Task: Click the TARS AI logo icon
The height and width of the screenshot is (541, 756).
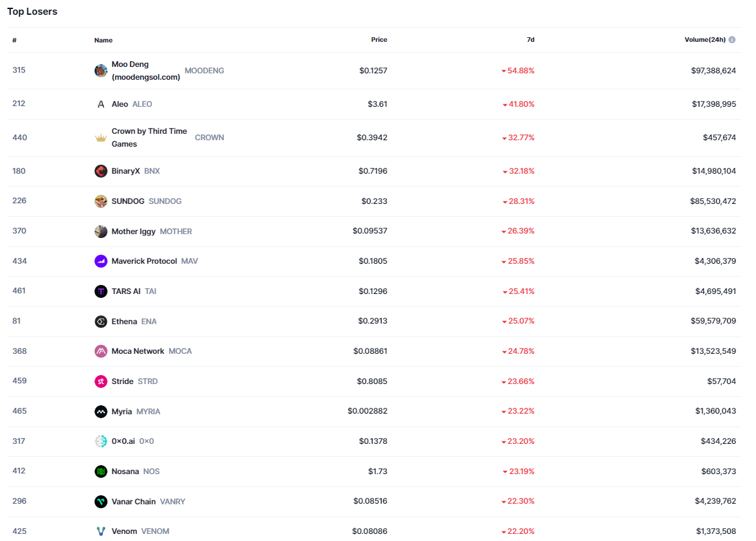Action: 100,291
